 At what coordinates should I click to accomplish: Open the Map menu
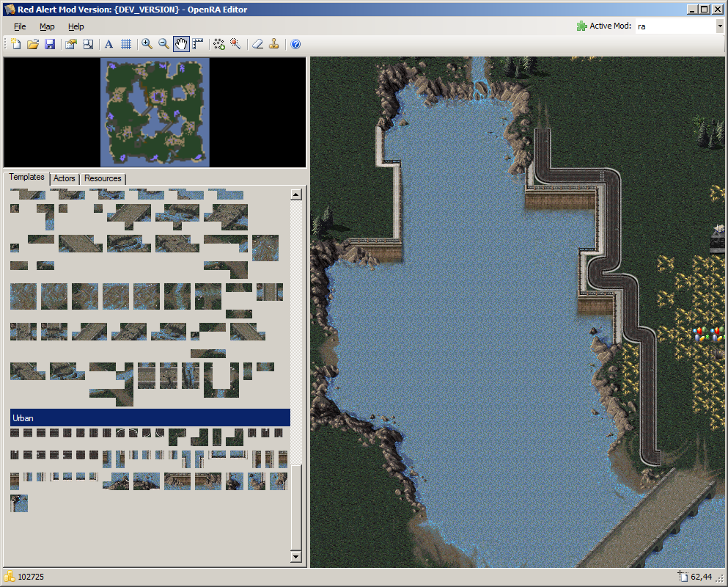point(47,26)
